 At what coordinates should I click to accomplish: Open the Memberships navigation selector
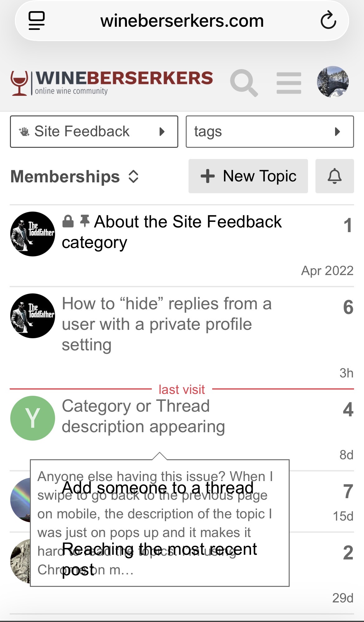click(x=75, y=176)
